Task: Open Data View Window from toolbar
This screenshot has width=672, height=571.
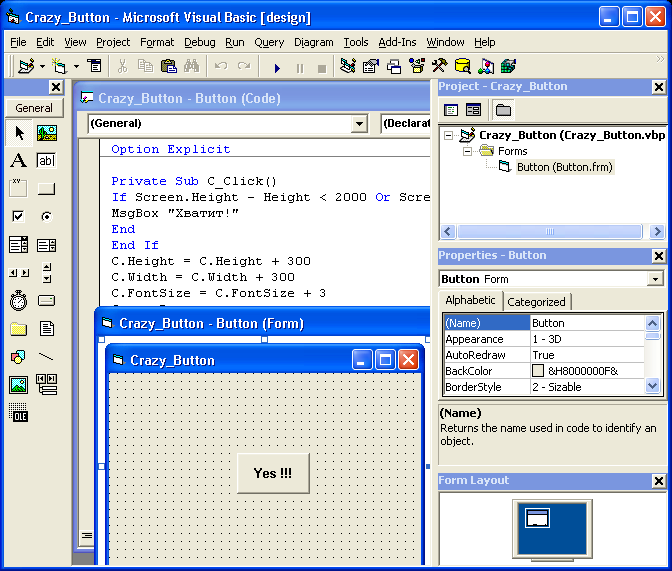Action: coord(462,66)
